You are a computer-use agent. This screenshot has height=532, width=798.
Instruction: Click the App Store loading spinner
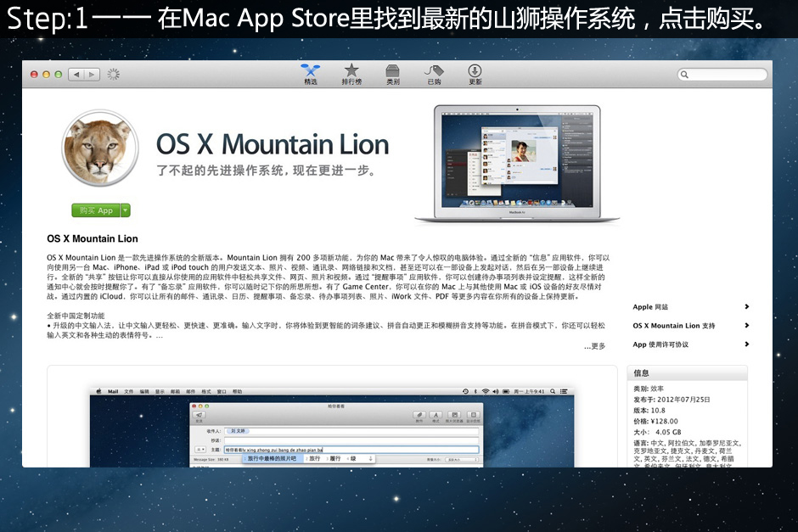point(114,75)
